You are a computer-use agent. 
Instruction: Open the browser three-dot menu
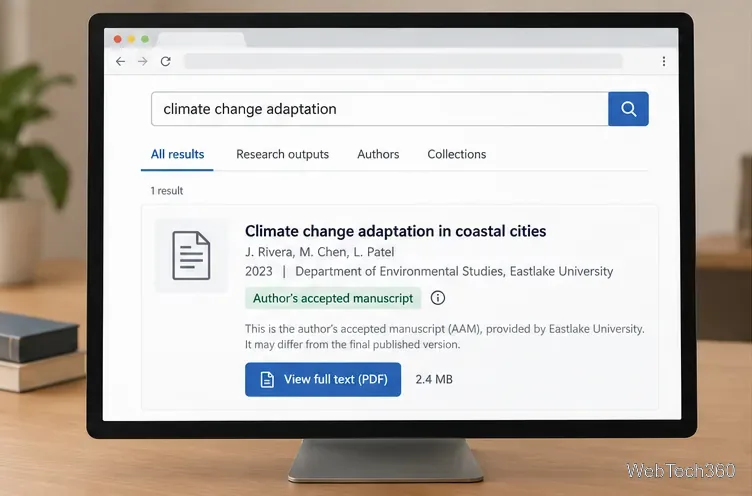tap(664, 61)
